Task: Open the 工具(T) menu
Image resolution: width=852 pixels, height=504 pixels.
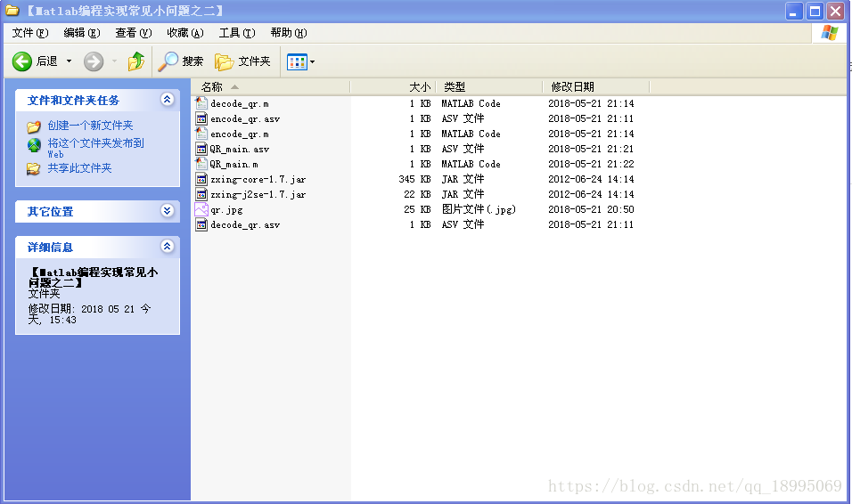Action: coord(237,33)
